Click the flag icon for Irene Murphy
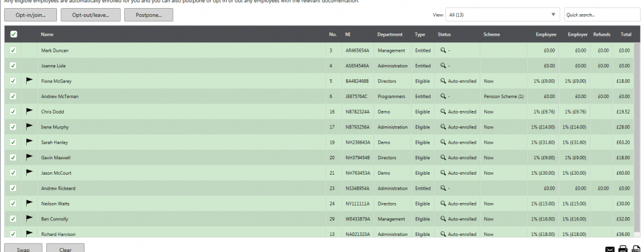 [29, 127]
